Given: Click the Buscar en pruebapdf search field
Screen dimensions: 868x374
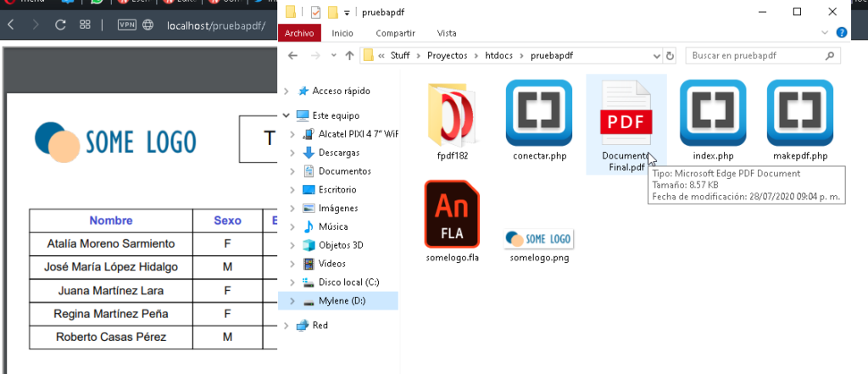Looking at the screenshot, I should (x=763, y=56).
